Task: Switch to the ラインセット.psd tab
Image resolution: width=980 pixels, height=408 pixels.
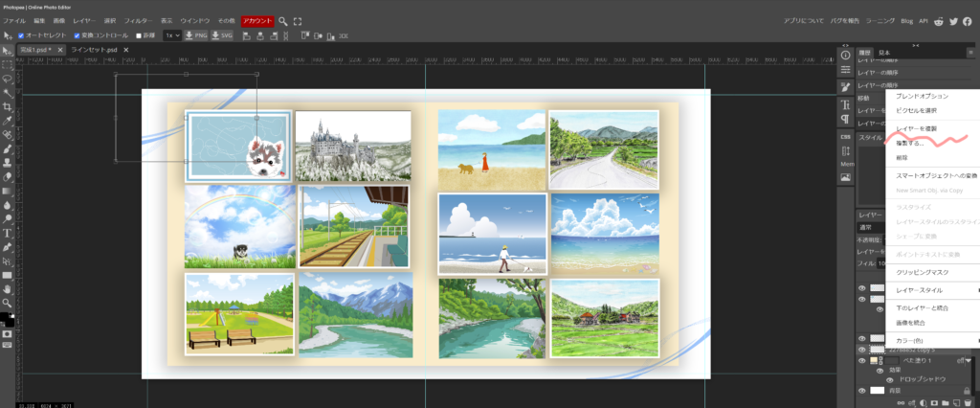Action: 94,49
